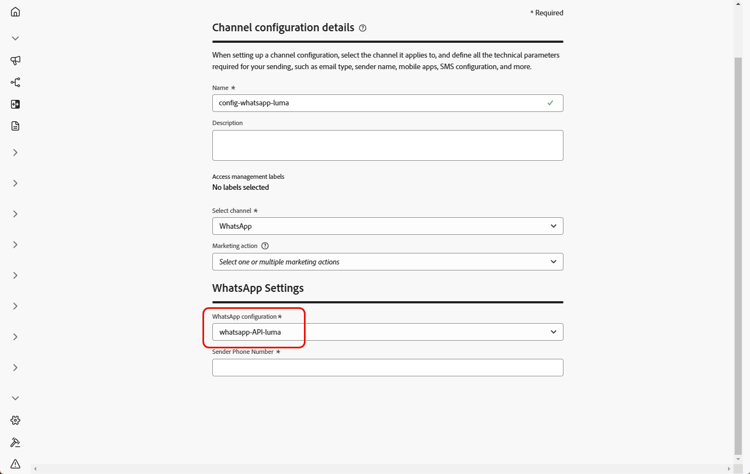Click the content templates panel icon

click(15, 104)
